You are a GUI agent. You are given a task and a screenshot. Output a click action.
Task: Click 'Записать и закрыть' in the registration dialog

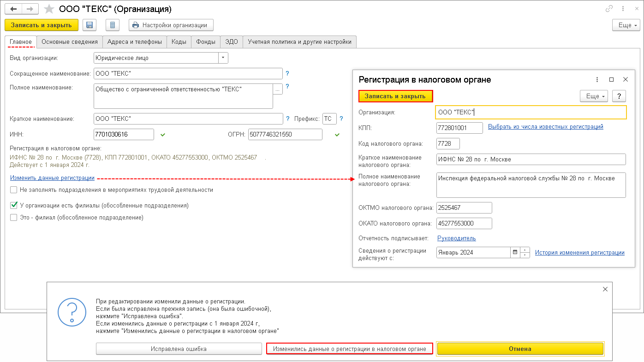(395, 96)
